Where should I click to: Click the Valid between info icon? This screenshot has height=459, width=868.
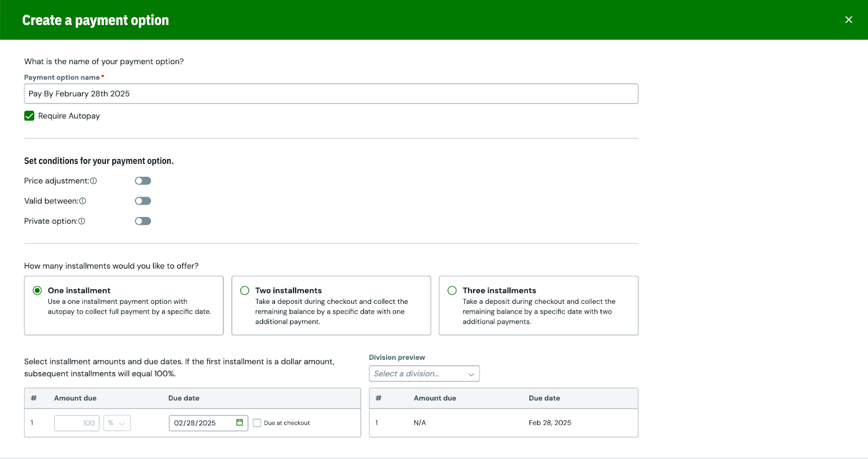82,201
